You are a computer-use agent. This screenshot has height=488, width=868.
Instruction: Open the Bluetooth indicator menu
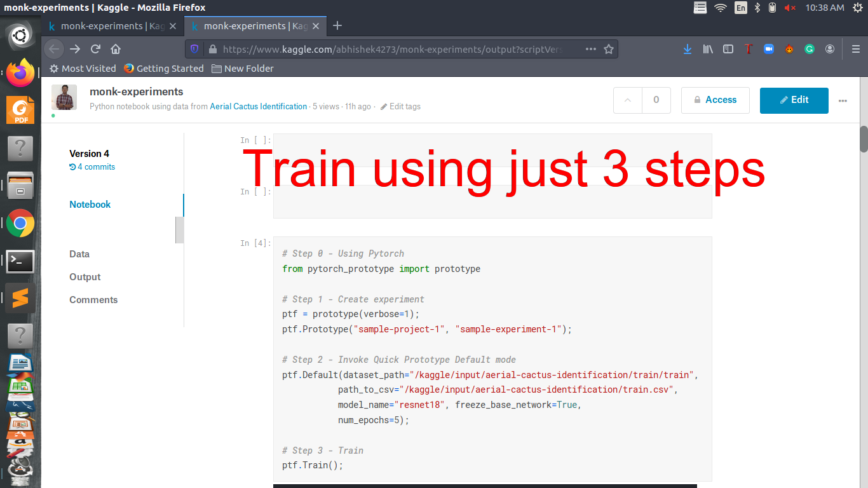pos(757,8)
